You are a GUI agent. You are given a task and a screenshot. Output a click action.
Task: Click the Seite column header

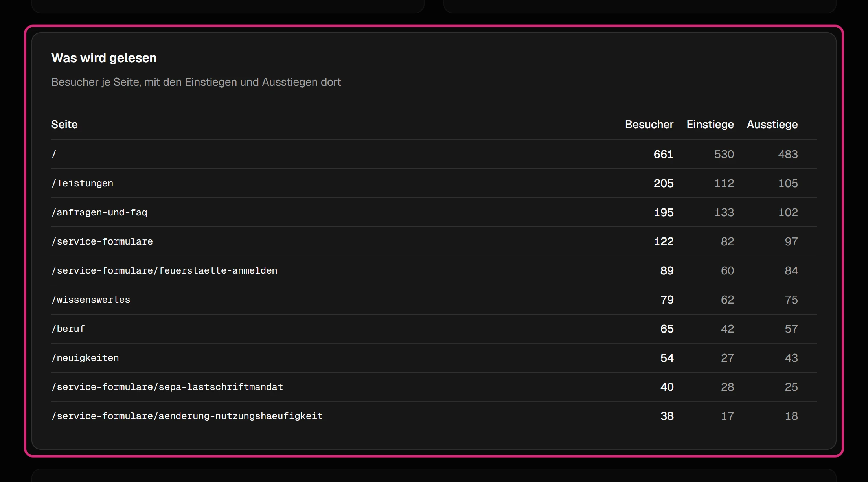tap(64, 125)
